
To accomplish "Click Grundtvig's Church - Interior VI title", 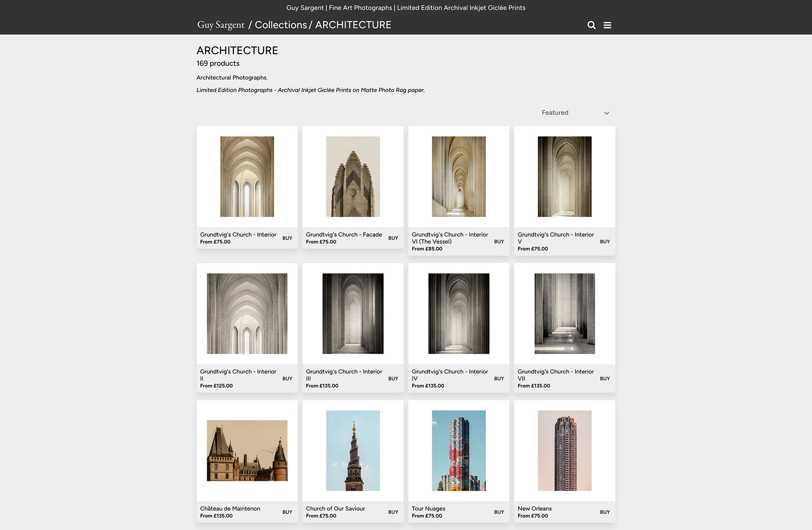I will coord(450,238).
